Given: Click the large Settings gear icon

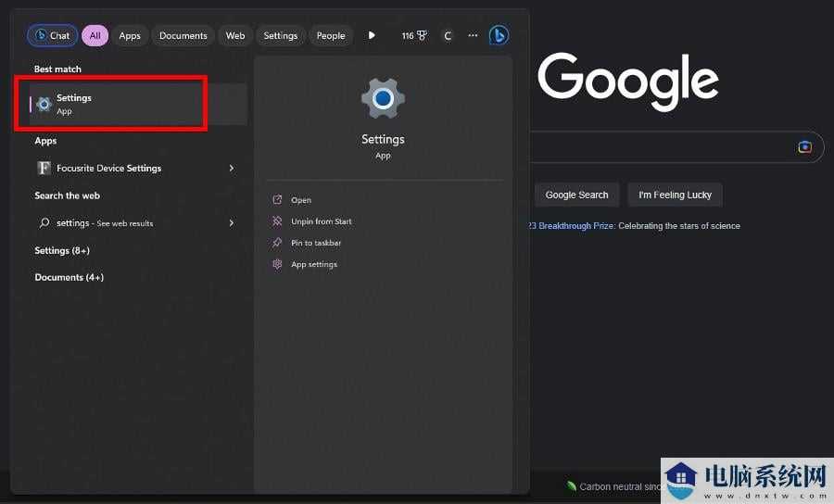Looking at the screenshot, I should coord(383,98).
